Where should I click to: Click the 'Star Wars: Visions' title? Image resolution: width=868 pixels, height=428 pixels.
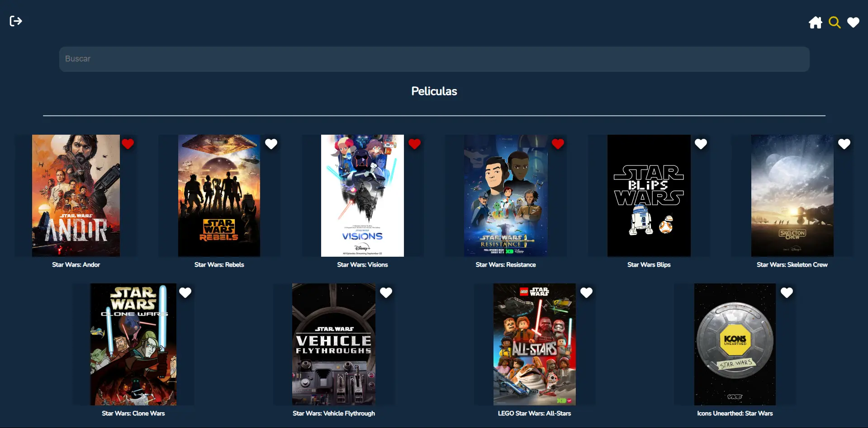coord(362,265)
